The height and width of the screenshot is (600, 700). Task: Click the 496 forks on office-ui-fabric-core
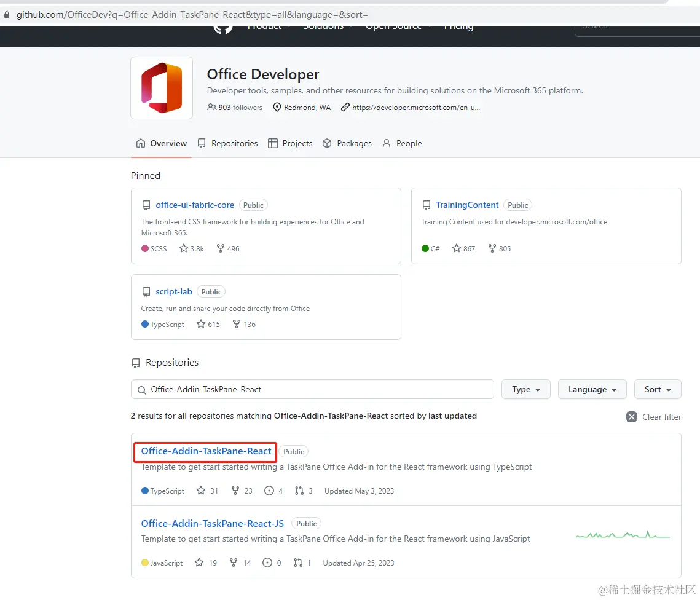click(x=227, y=248)
